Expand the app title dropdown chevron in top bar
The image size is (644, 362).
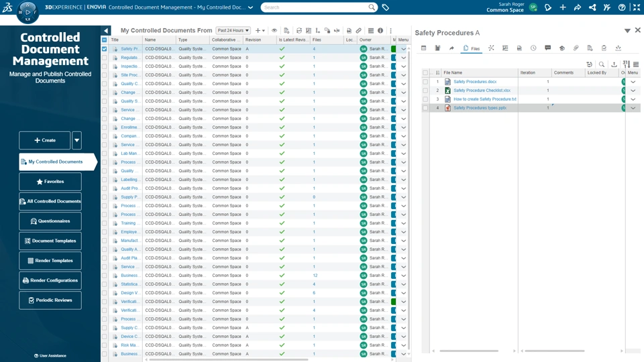pyautogui.click(x=250, y=7)
